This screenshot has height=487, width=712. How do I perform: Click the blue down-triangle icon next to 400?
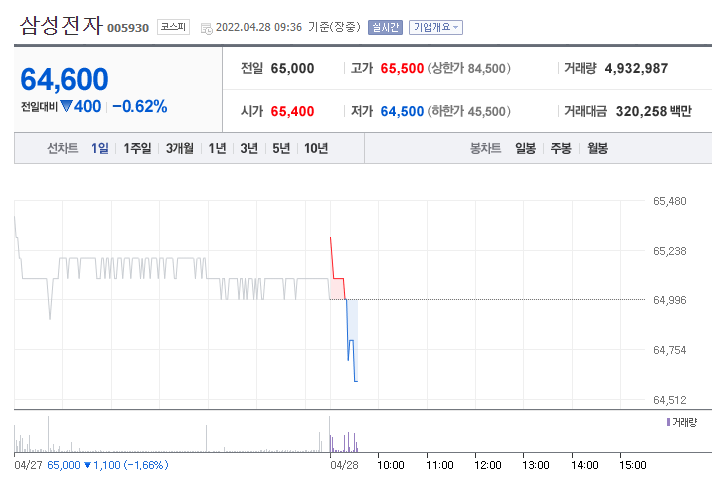[x=66, y=106]
